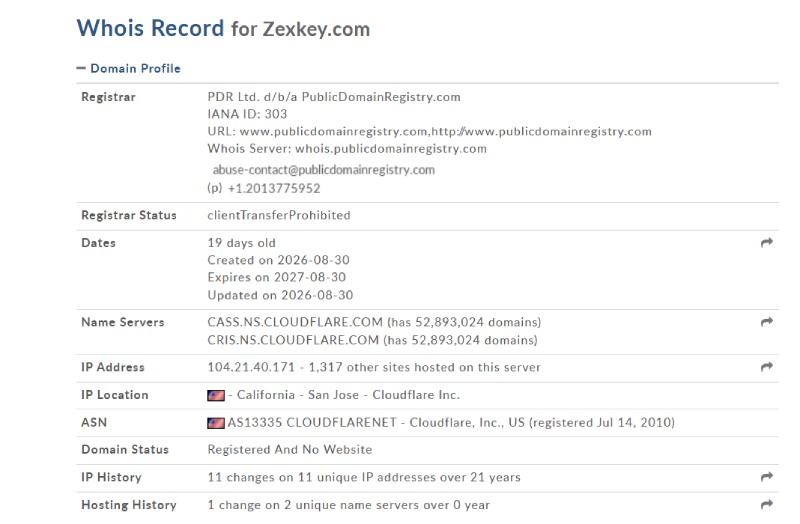
Task: Click the Domain Status label
Action: (125, 450)
